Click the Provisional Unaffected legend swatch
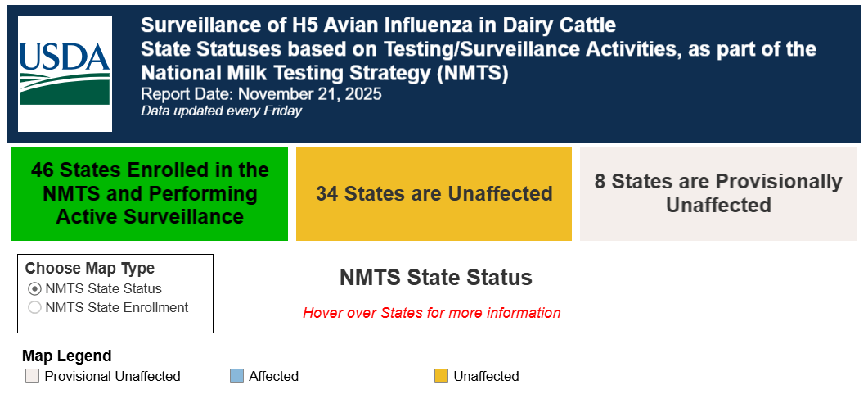The height and width of the screenshot is (394, 868). tap(32, 376)
